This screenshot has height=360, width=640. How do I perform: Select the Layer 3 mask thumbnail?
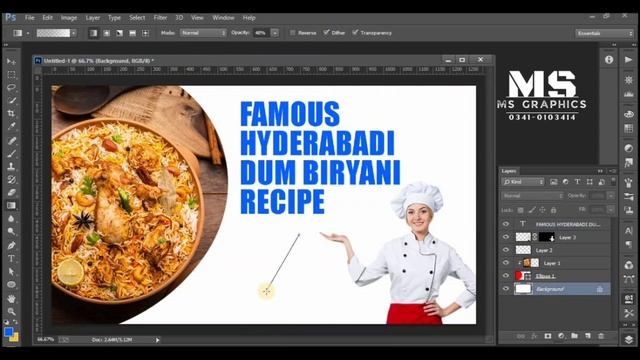coord(547,237)
